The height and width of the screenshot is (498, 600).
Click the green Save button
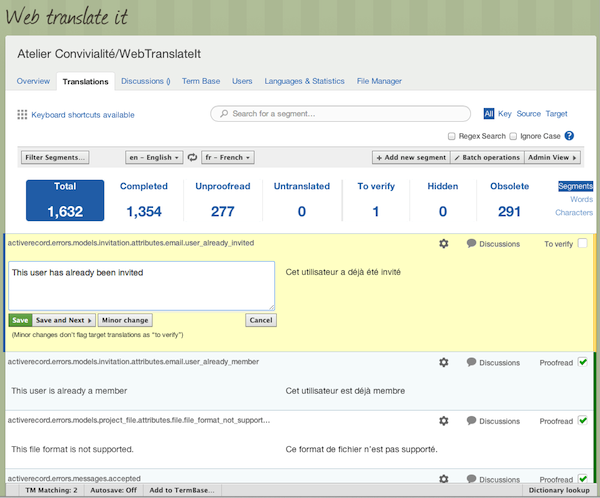click(x=20, y=320)
